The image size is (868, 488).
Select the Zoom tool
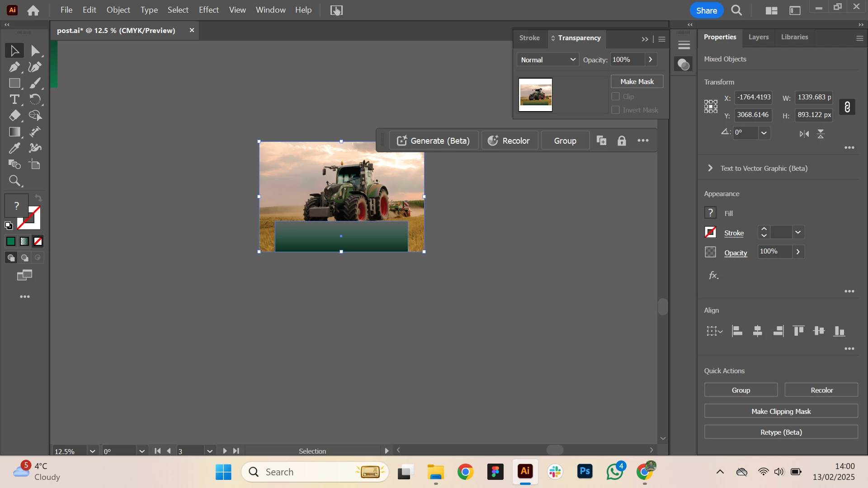click(14, 181)
